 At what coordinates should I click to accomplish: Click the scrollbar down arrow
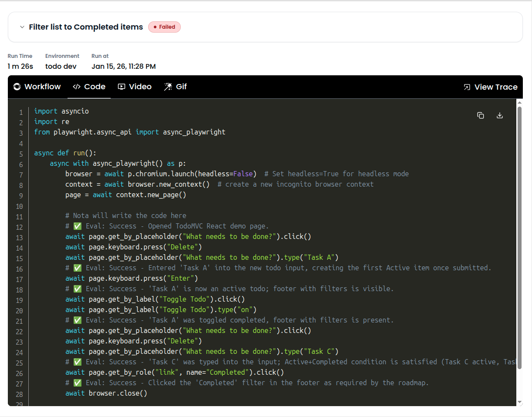pyautogui.click(x=519, y=402)
